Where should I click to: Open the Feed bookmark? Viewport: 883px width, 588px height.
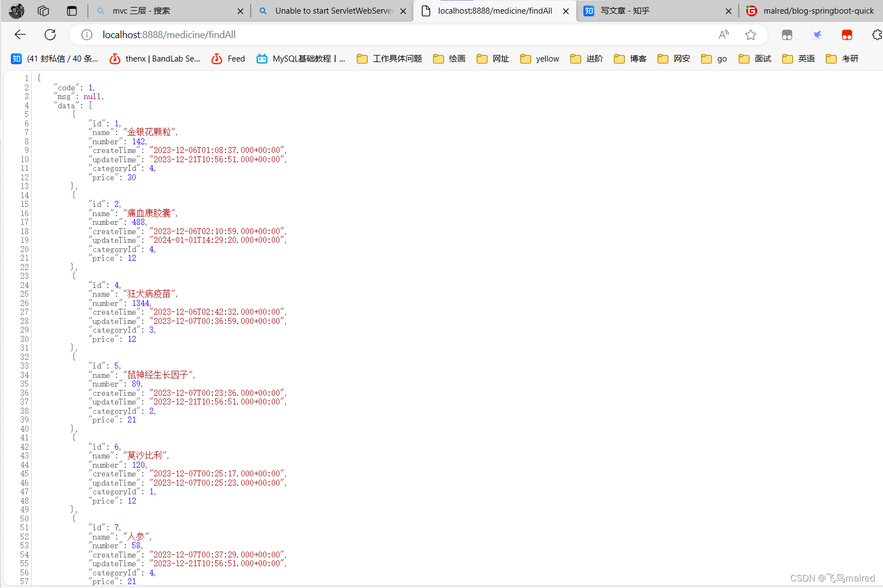[228, 59]
